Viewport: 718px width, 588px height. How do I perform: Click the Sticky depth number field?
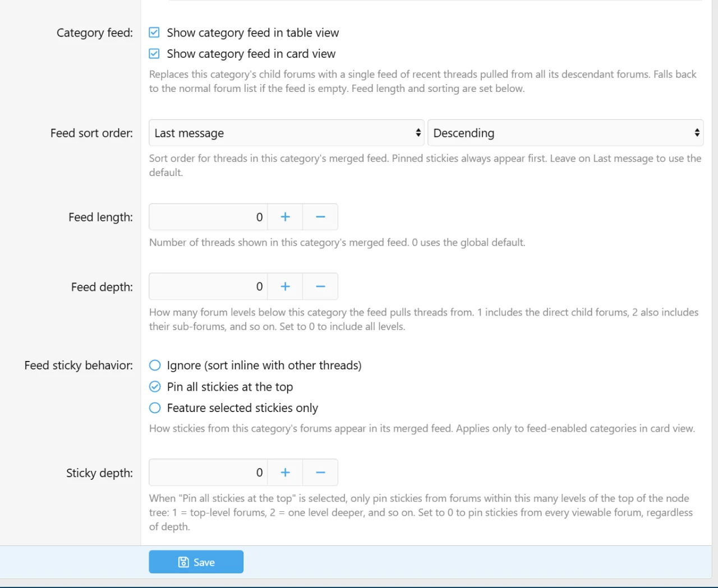[208, 473]
